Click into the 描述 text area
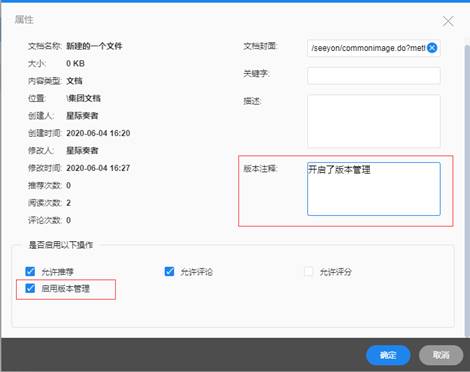This screenshot has height=372, width=470. coord(374,121)
